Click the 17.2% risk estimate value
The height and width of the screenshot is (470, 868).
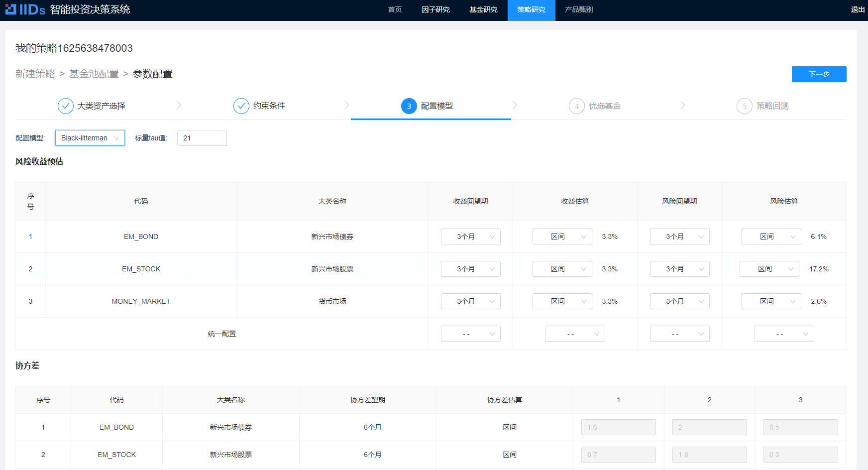[x=819, y=269]
